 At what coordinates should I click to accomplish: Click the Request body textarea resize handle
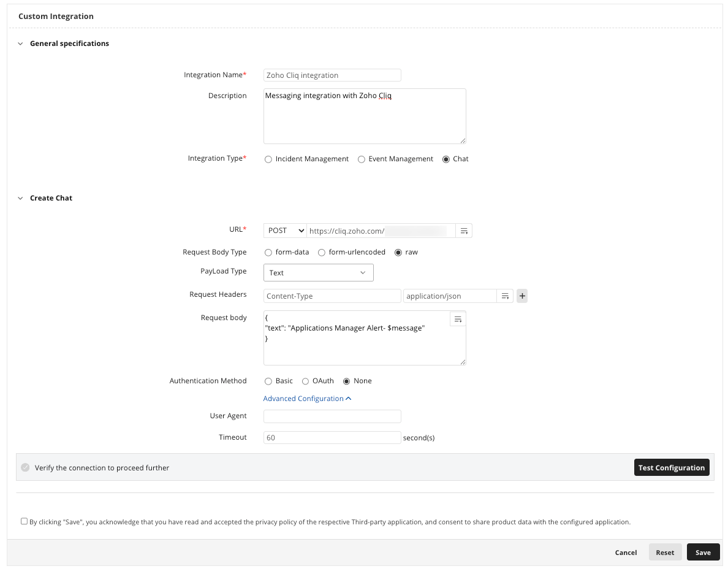463,362
